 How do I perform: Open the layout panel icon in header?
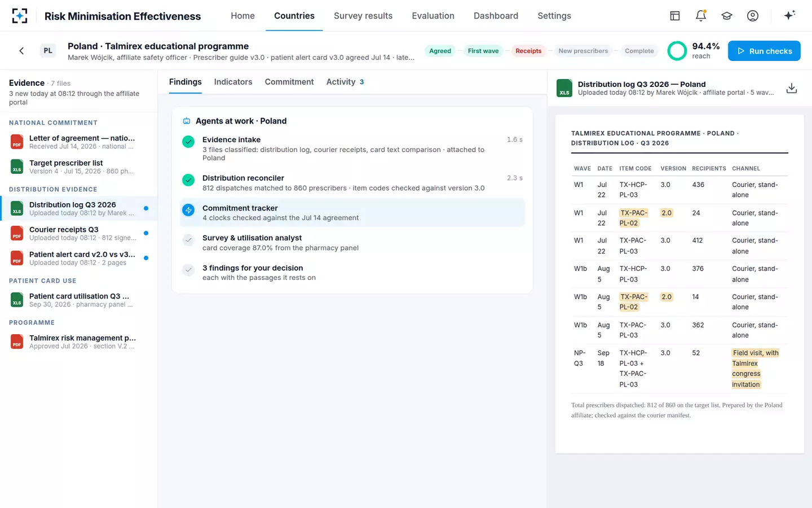(675, 16)
